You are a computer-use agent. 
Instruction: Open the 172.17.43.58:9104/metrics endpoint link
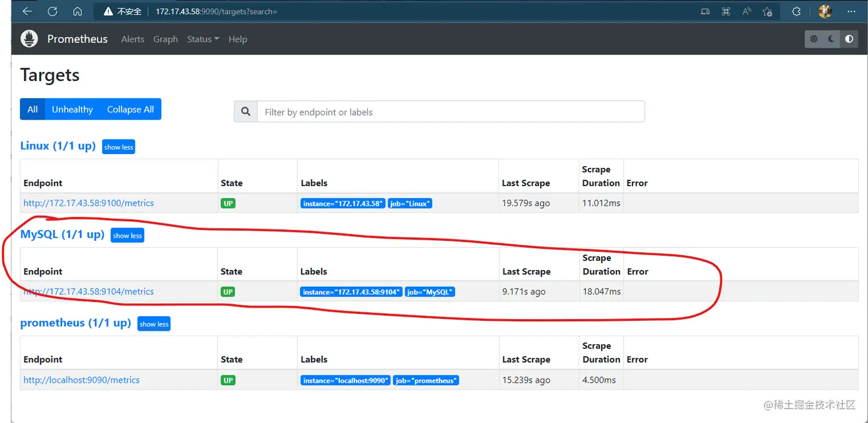pos(88,291)
